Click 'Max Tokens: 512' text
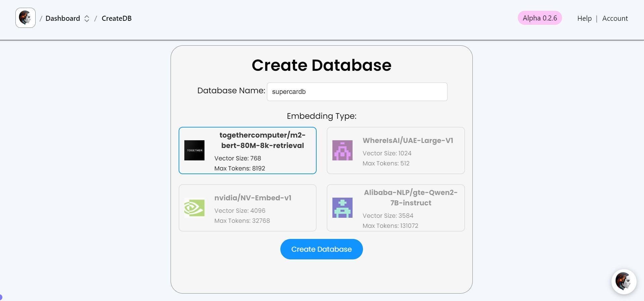644x301 pixels. tap(386, 163)
